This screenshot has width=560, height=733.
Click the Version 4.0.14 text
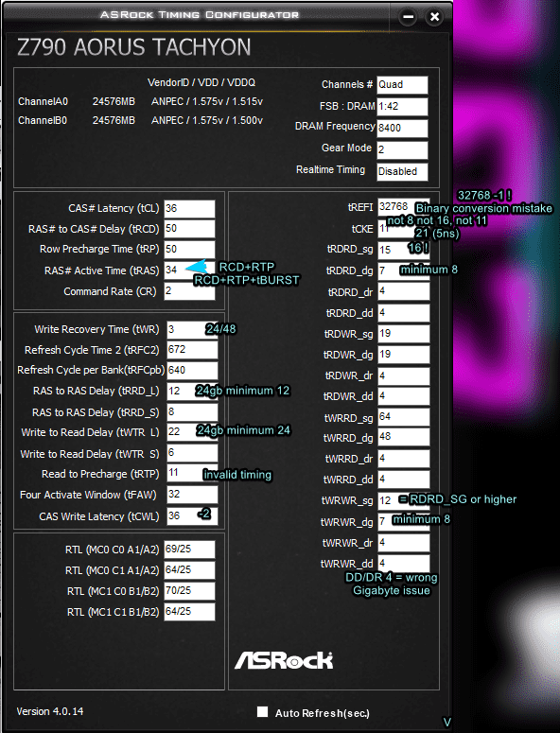tap(50, 711)
